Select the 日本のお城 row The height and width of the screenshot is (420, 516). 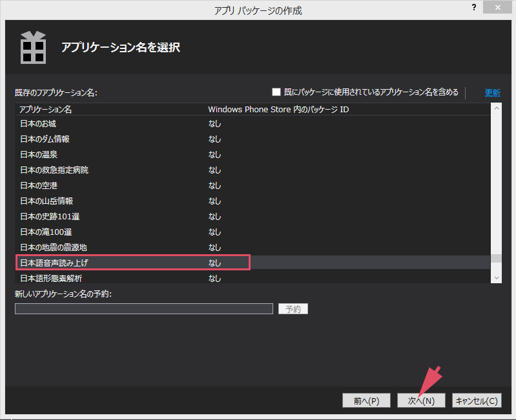[x=253, y=124]
